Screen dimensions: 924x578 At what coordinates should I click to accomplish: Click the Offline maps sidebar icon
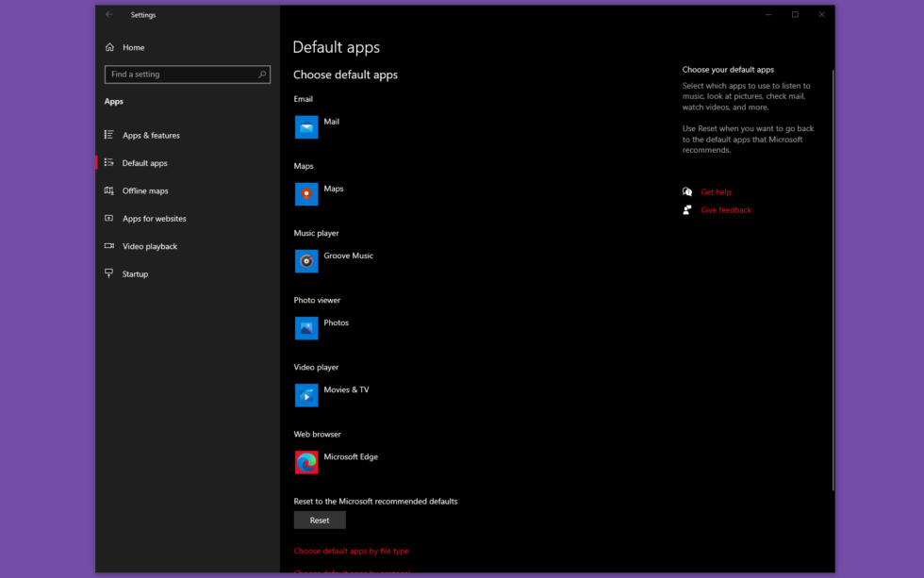[x=109, y=190]
